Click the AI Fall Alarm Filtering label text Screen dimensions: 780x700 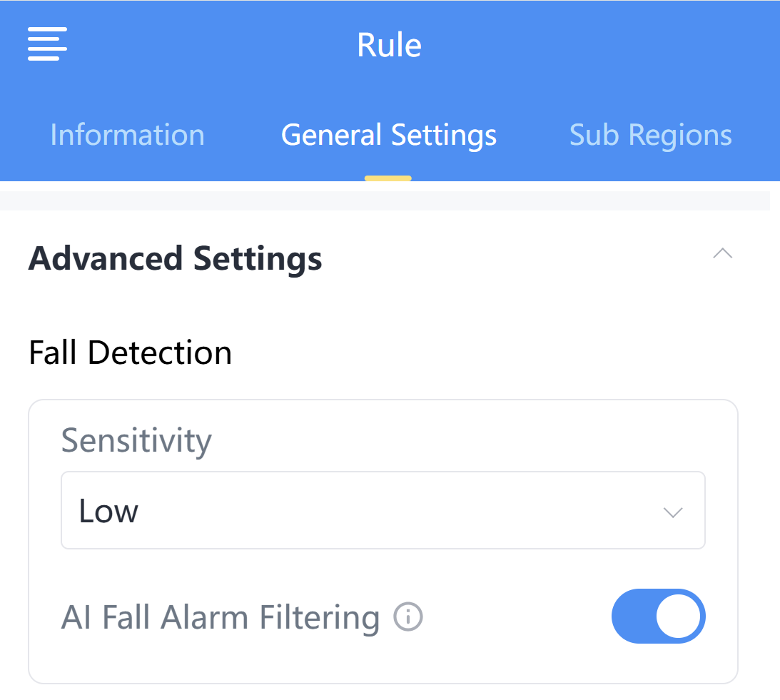(x=221, y=617)
